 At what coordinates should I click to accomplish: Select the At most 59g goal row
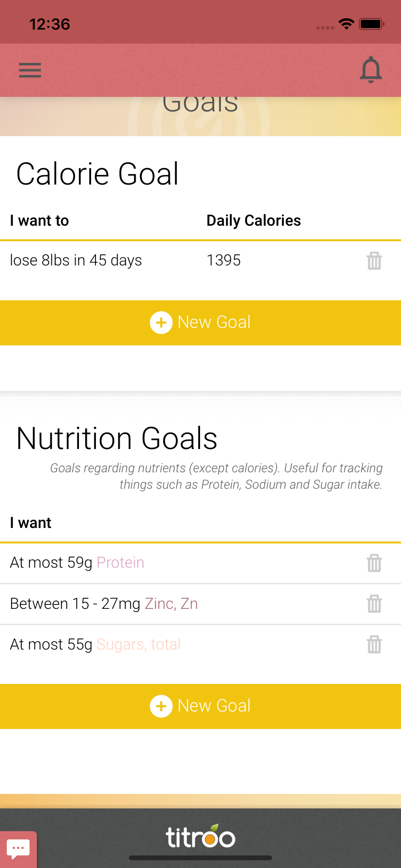[51, 563]
